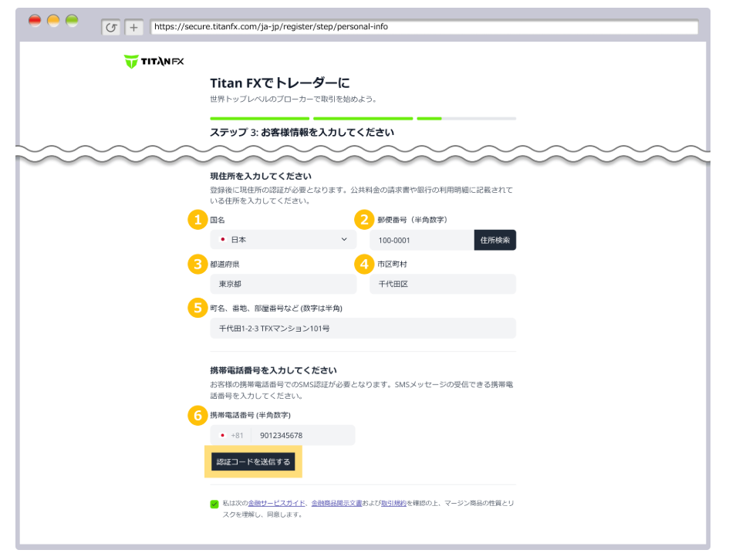Click the ステップ 3 heading text

click(302, 133)
